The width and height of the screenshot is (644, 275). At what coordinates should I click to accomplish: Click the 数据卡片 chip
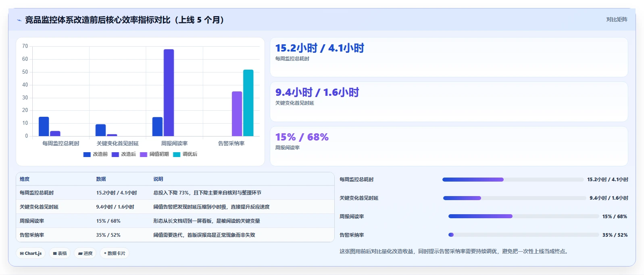click(115, 253)
